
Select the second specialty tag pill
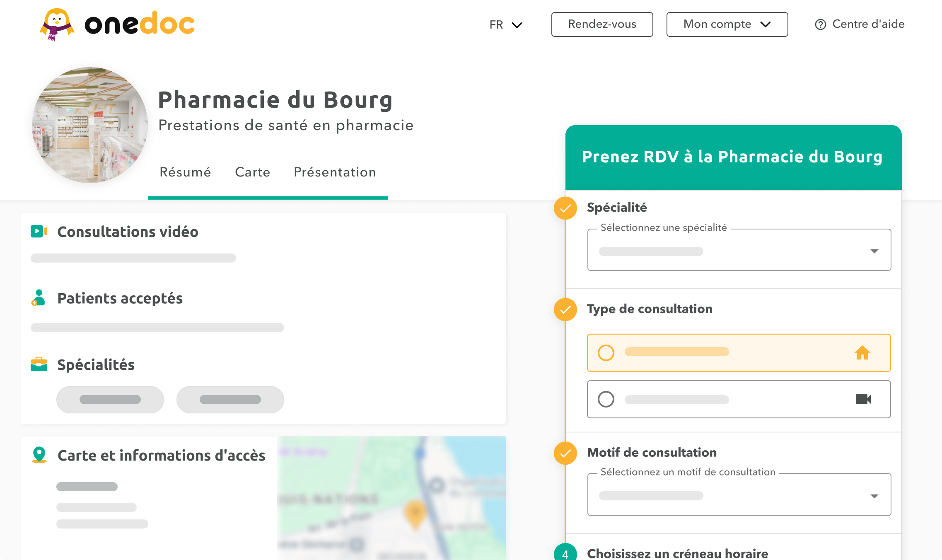[230, 400]
